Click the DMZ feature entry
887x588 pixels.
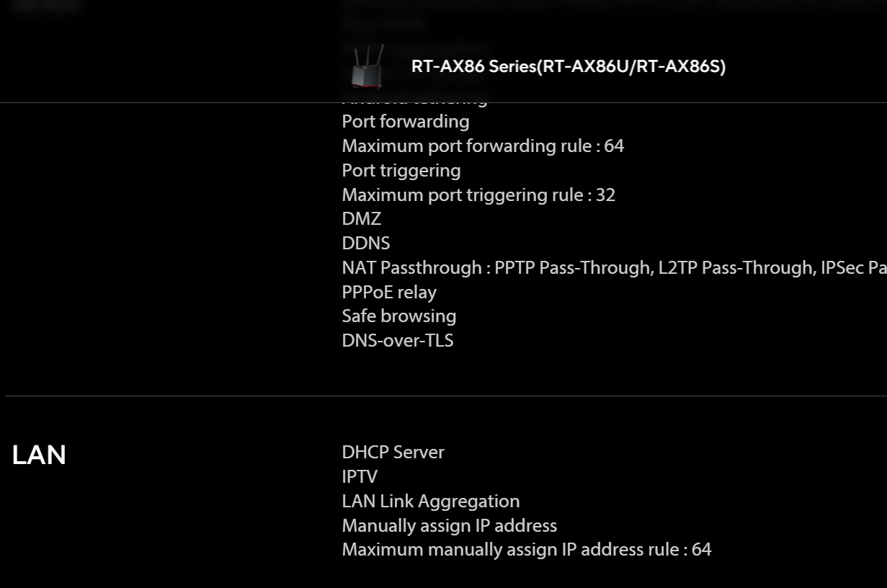click(x=362, y=218)
